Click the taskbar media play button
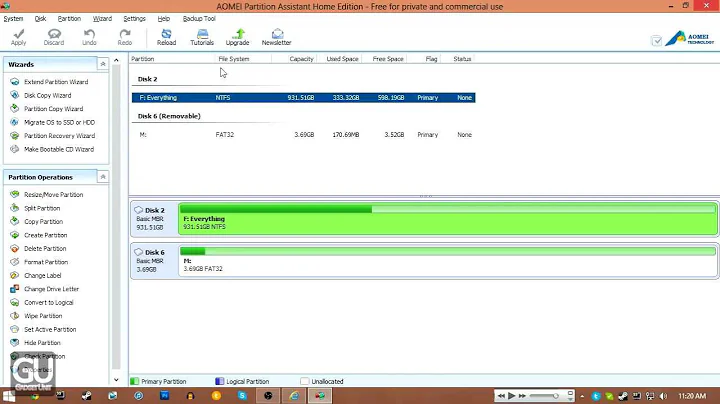 (x=512, y=395)
